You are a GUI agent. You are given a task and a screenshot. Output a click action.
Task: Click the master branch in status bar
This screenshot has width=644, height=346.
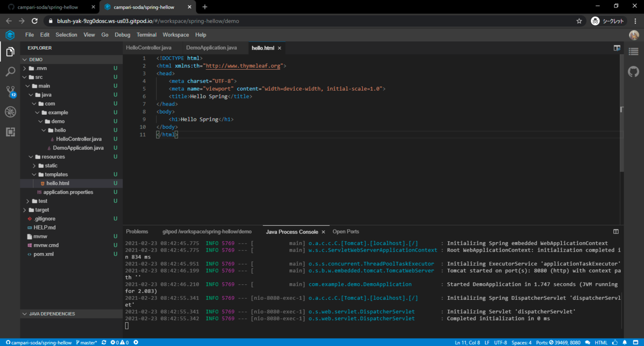pyautogui.click(x=87, y=342)
